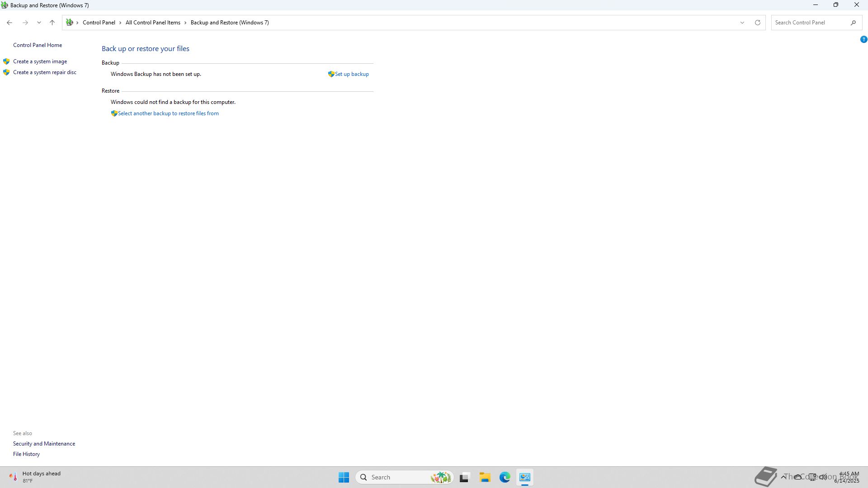Show hidden system tray icons
868x488 pixels.
[x=783, y=477]
